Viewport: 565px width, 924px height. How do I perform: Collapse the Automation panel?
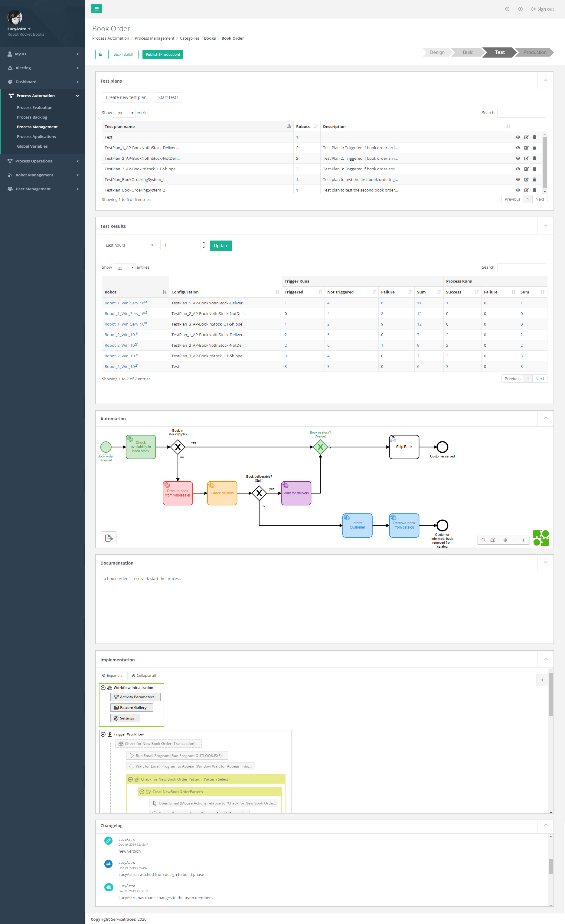pyautogui.click(x=546, y=418)
